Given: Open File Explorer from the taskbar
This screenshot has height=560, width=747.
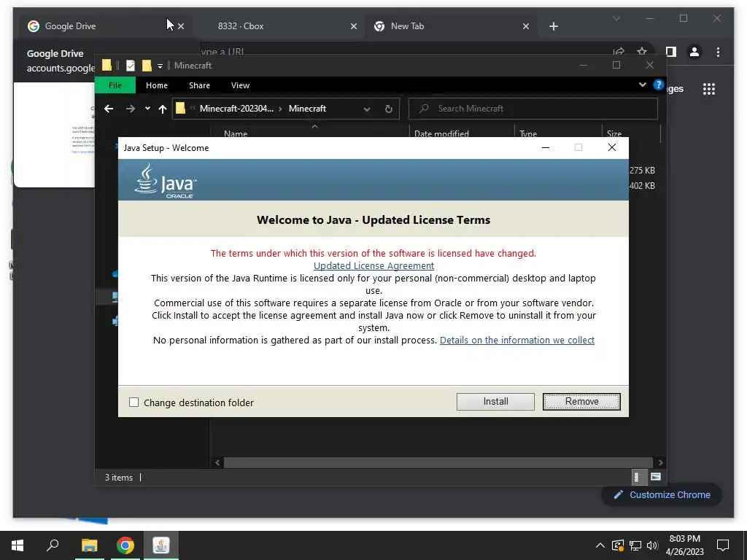Looking at the screenshot, I should [89, 545].
